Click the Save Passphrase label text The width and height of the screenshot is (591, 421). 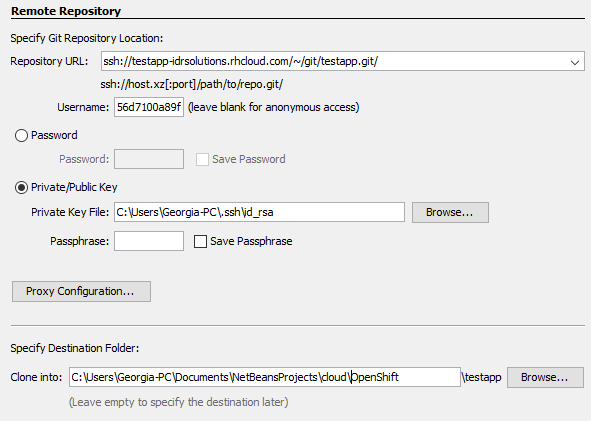(x=251, y=241)
